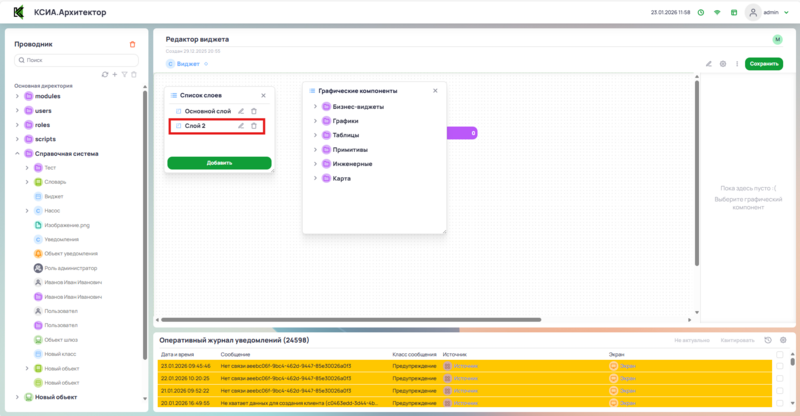Toggle select-all checkbox in notification journal header
The height and width of the screenshot is (416, 800).
[x=780, y=354]
